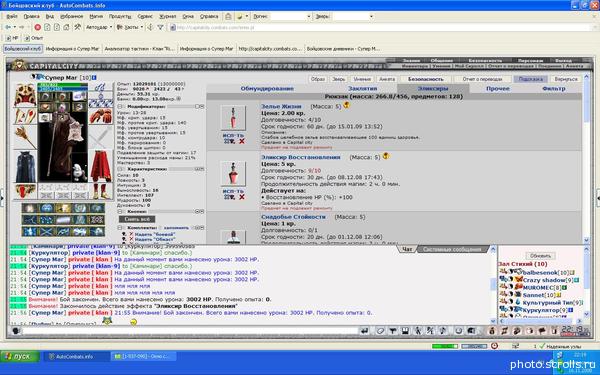Click the red stop button in browser toolbar
The width and height of the screenshot is (600, 375).
click(x=38, y=27)
